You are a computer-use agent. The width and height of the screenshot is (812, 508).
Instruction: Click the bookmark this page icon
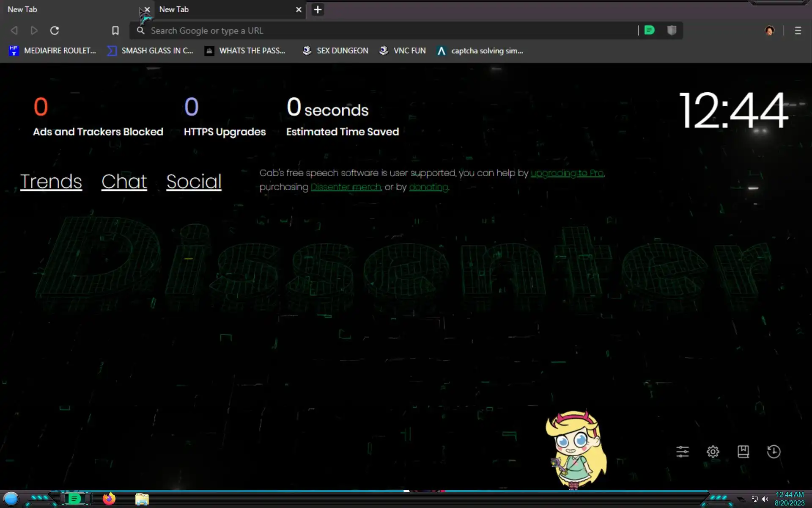(115, 30)
